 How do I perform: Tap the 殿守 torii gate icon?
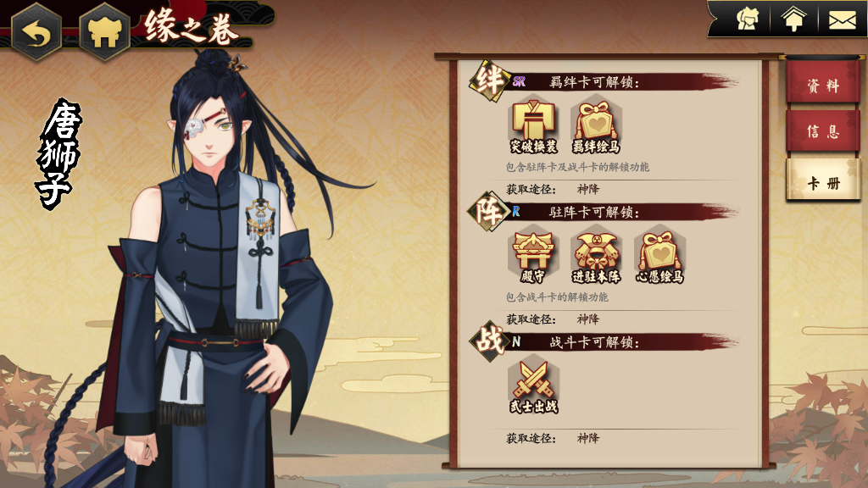[532, 255]
